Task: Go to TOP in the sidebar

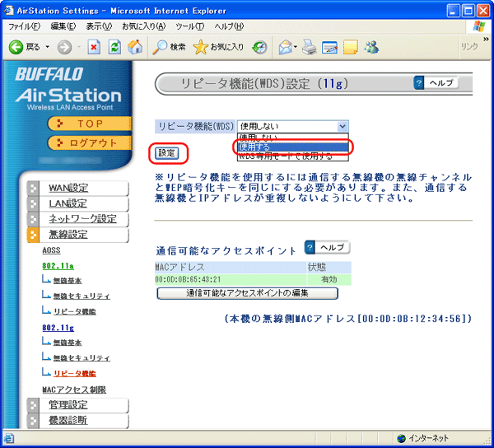Action: 89,123
